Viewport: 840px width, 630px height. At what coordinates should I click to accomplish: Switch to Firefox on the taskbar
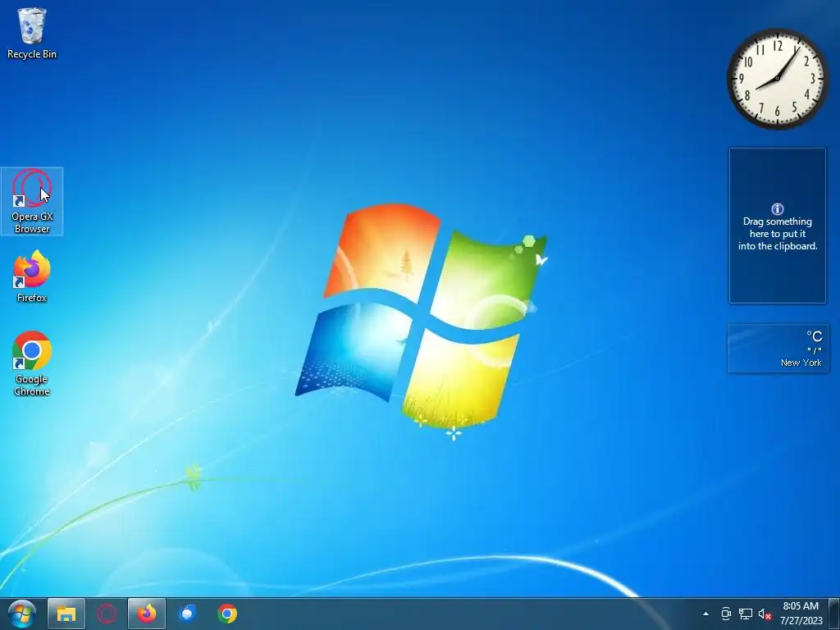coord(147,614)
